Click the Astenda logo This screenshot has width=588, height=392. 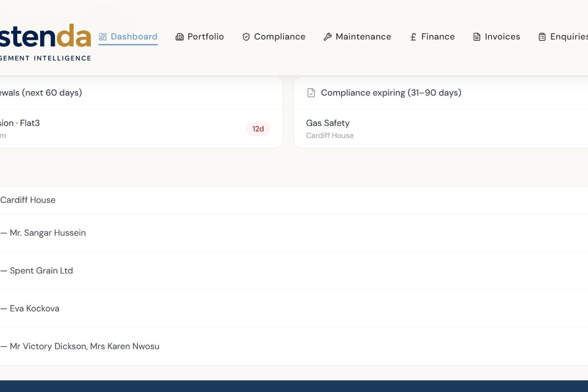coord(46,43)
